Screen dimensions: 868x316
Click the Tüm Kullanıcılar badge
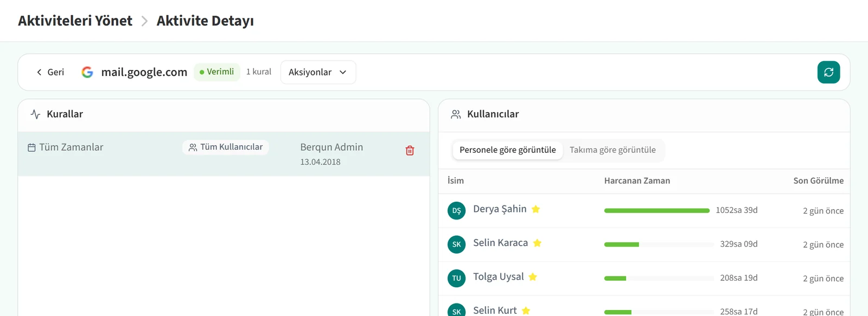pos(226,147)
